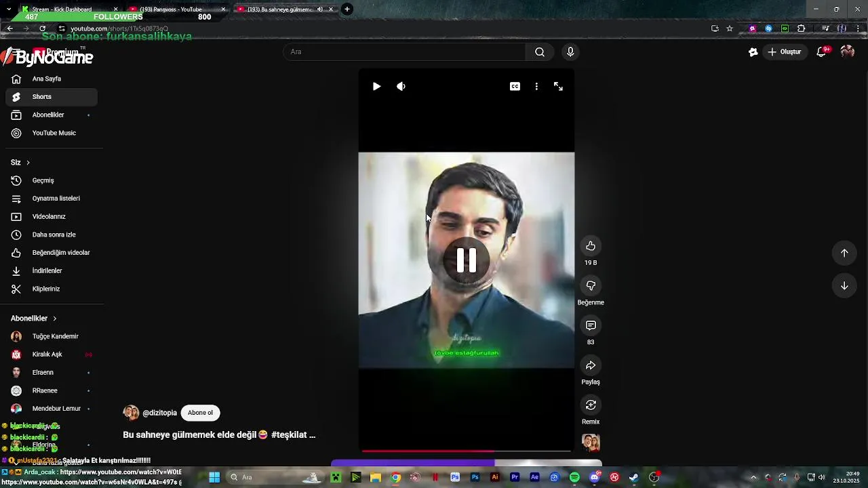Show hidden system tray icons
This screenshot has width=868, height=488.
[753, 477]
